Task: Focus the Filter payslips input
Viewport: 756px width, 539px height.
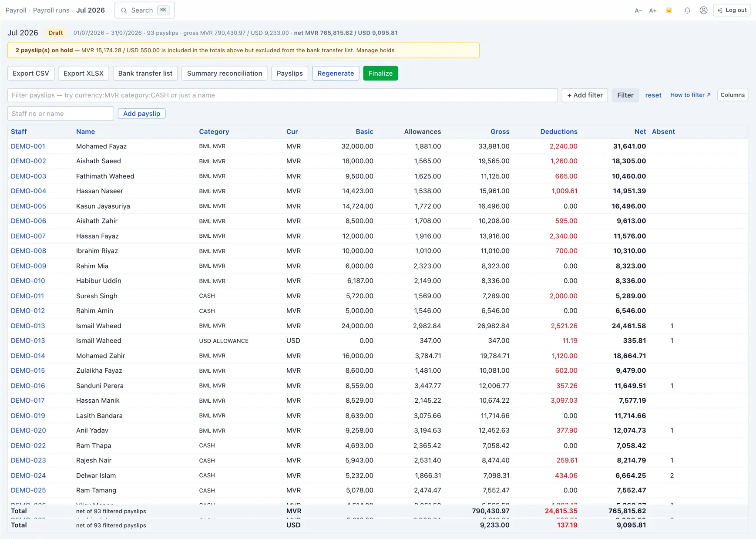Action: (282, 95)
